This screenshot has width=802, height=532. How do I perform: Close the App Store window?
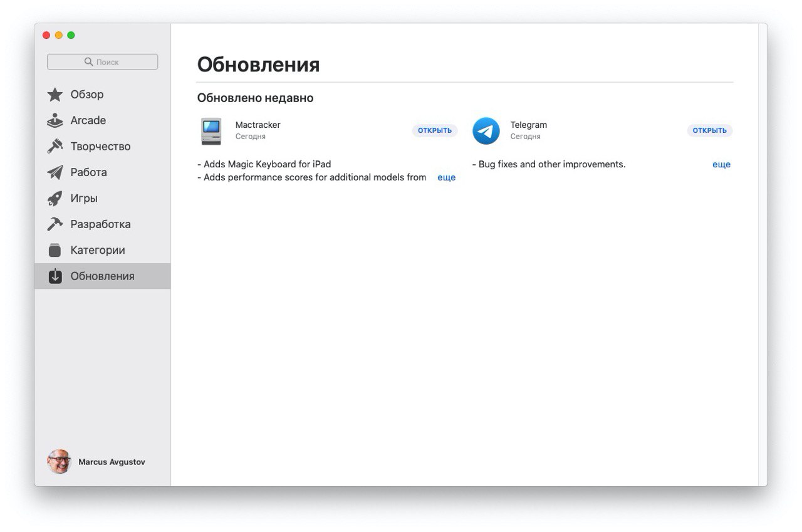point(46,35)
